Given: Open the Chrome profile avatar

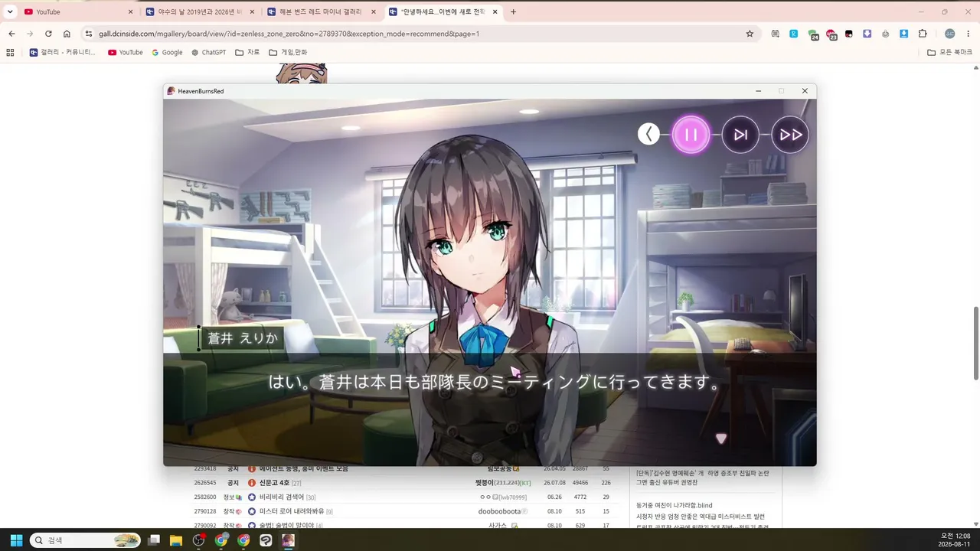Looking at the screenshot, I should click(950, 34).
